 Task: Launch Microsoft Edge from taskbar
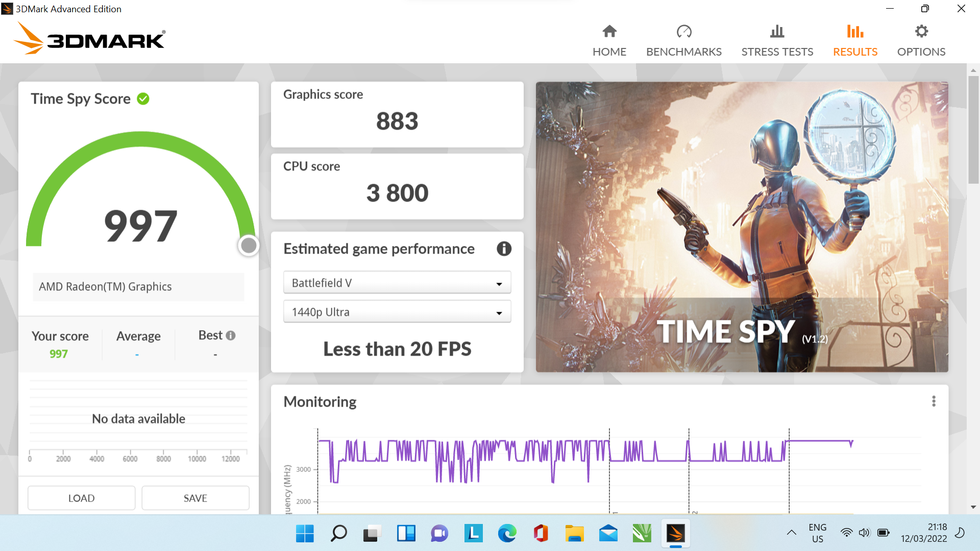pyautogui.click(x=507, y=534)
